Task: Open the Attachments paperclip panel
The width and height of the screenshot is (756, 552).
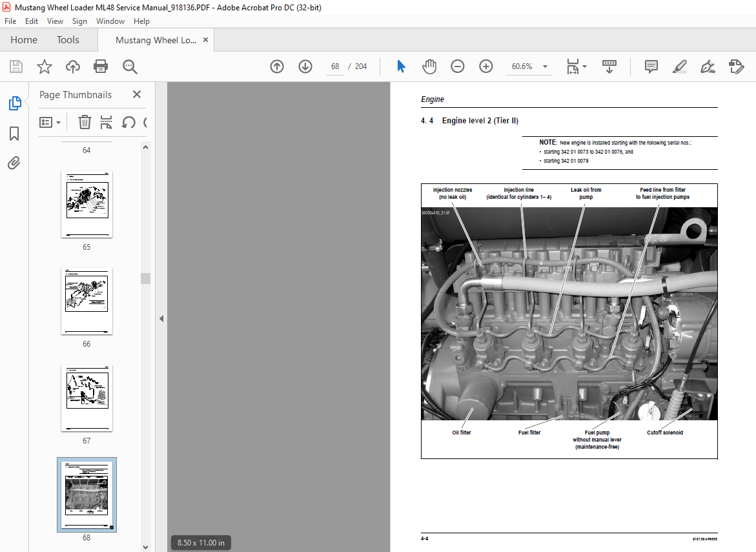Action: coord(14,163)
